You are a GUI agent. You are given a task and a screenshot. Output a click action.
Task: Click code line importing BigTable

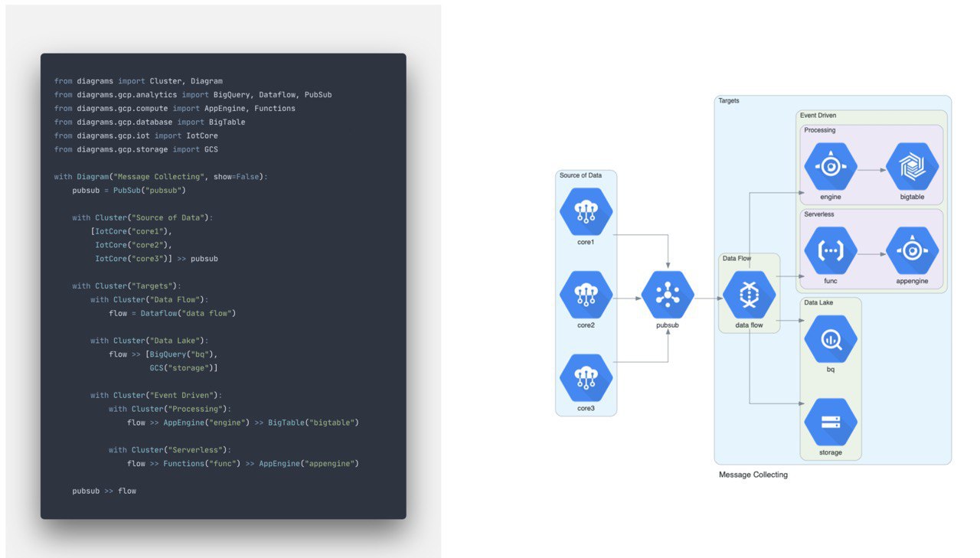[150, 122]
